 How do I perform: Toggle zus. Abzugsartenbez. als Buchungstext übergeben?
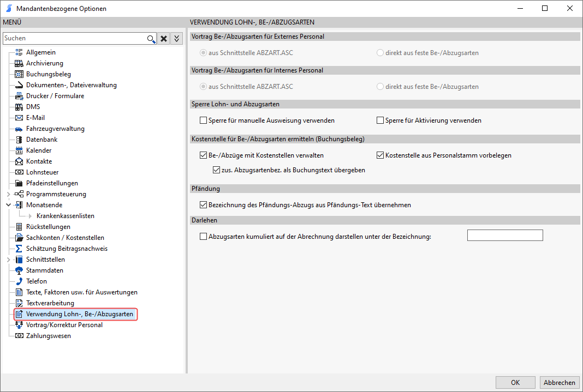[216, 170]
